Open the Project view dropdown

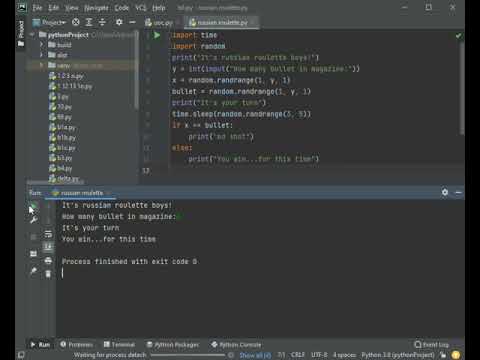49,22
